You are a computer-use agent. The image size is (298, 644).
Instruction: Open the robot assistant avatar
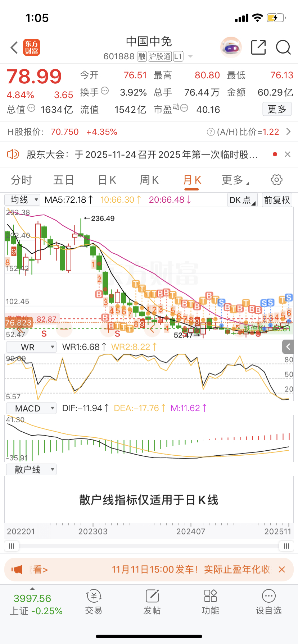pos(231,47)
